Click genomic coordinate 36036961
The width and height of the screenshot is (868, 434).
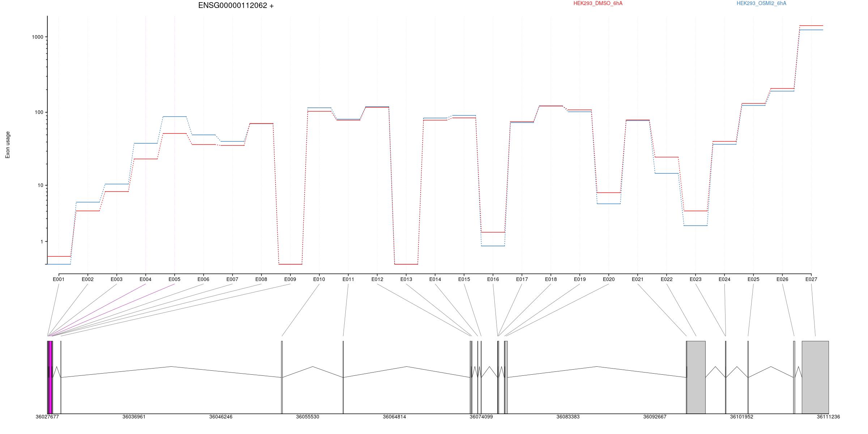pos(134,417)
